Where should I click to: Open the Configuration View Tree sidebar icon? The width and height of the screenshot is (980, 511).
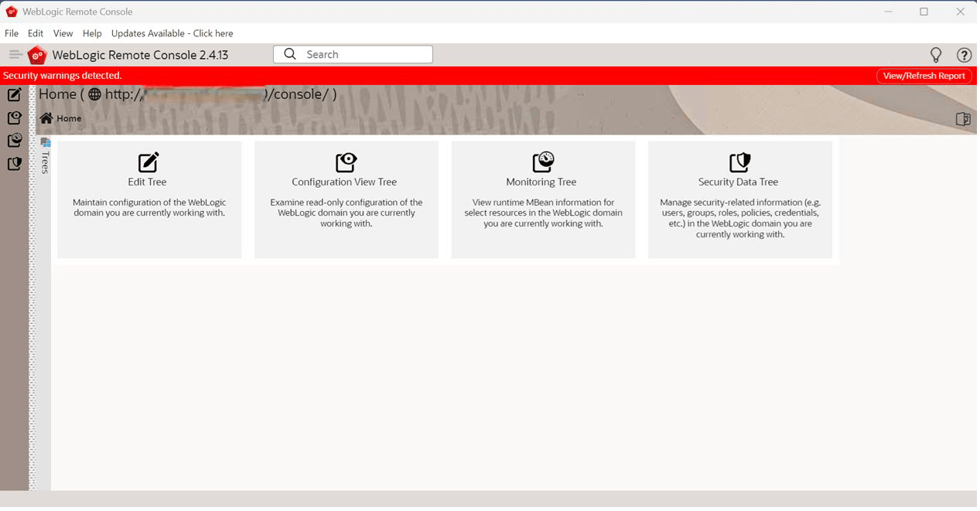click(x=14, y=118)
